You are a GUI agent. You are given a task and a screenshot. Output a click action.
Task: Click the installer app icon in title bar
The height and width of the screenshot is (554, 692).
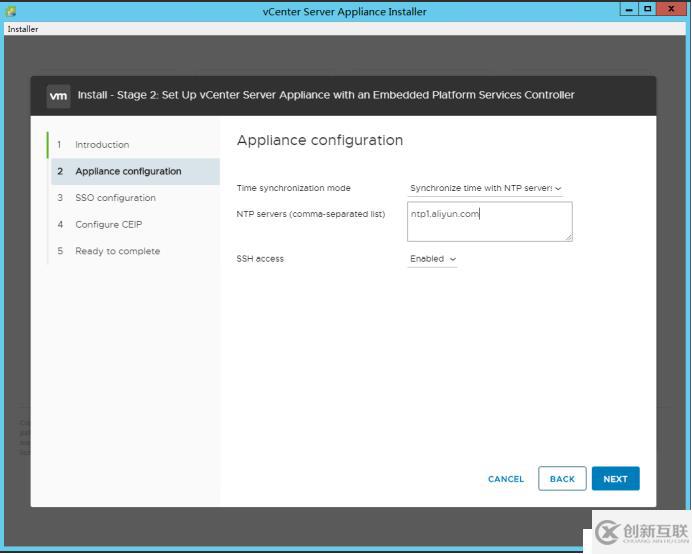click(x=11, y=11)
